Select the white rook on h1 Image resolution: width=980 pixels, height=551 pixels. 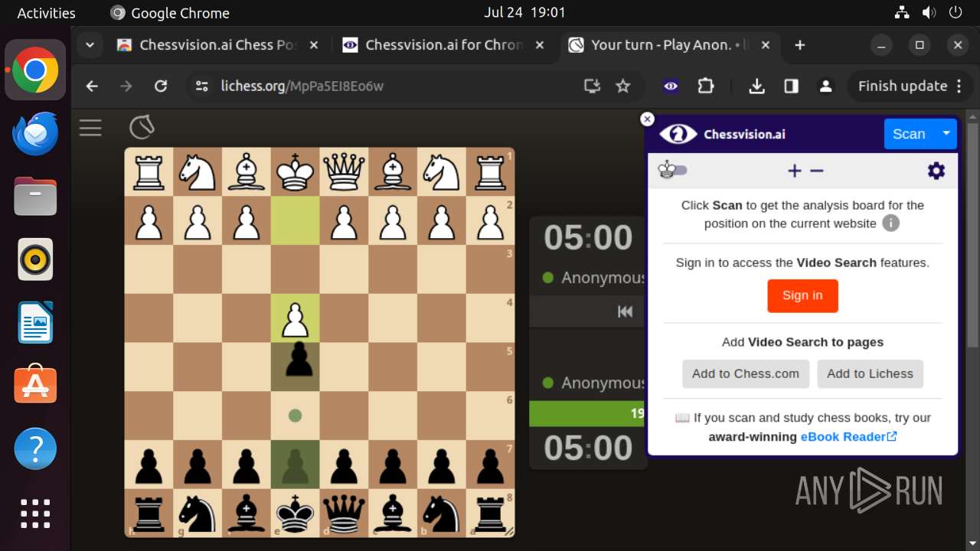tap(148, 171)
